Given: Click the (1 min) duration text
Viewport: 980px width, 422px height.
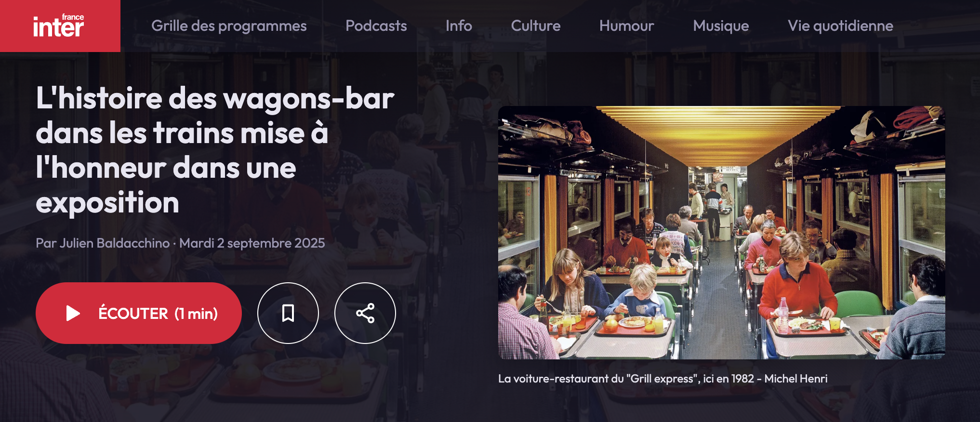Looking at the screenshot, I should point(196,314).
